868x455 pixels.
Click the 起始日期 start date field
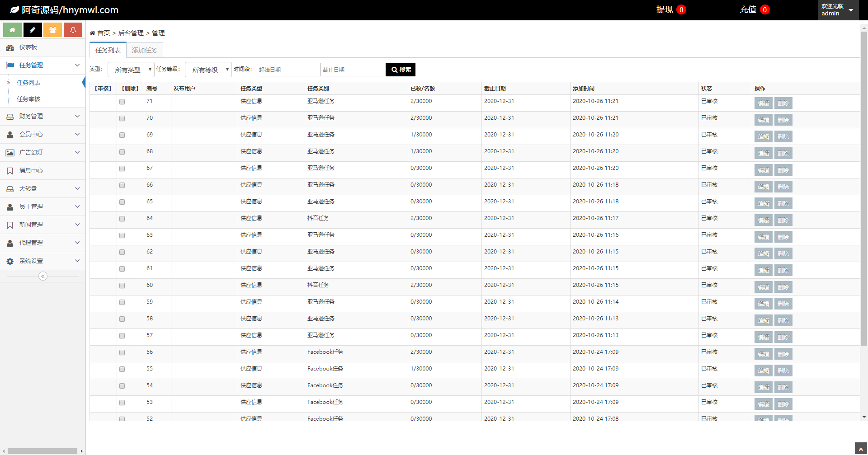coord(288,70)
